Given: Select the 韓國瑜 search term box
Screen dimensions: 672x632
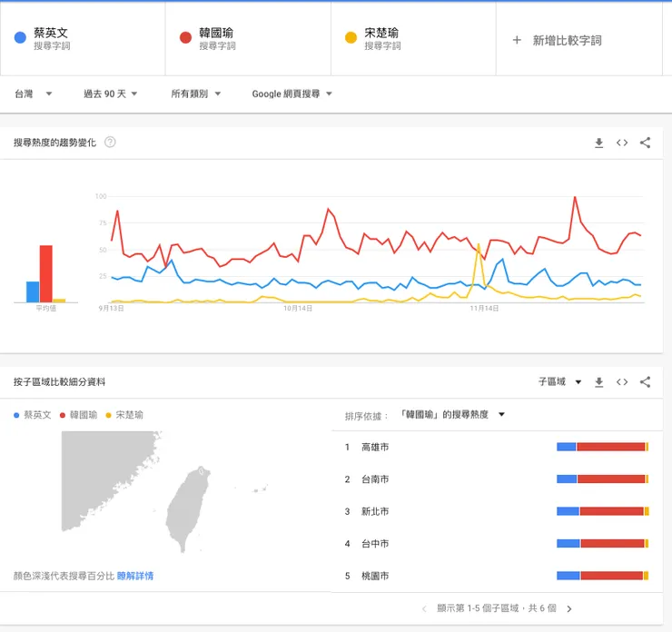Looking at the screenshot, I should (x=248, y=38).
